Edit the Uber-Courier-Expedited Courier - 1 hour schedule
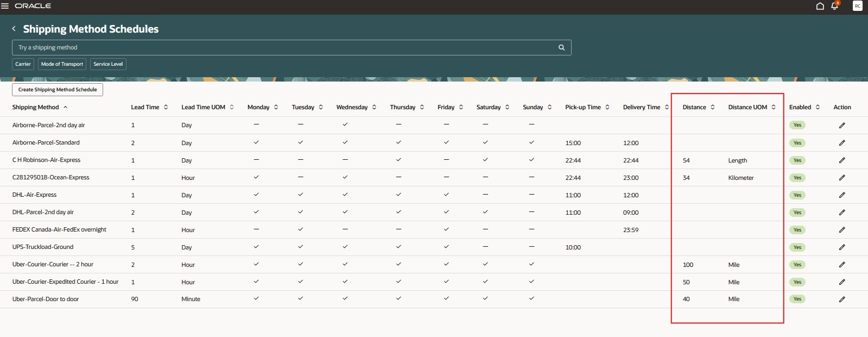Image resolution: width=868 pixels, height=337 pixels. coord(842,282)
